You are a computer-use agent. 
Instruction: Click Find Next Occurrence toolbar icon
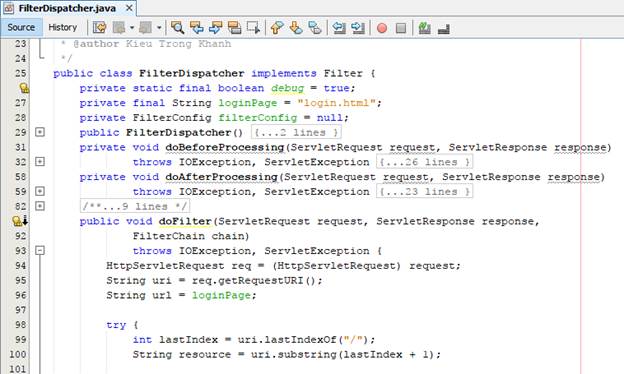tap(215, 27)
